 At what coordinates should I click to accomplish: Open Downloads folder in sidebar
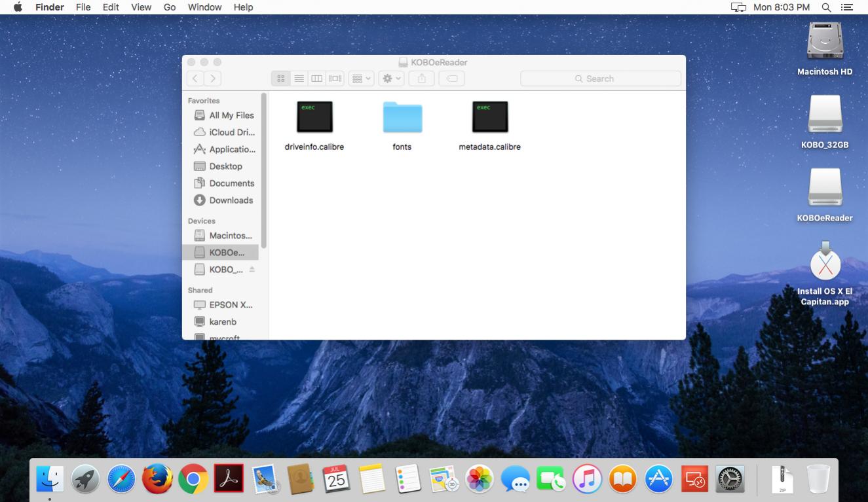click(x=223, y=200)
